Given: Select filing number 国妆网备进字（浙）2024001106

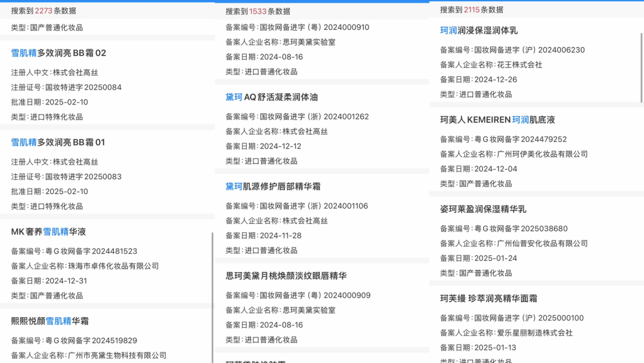Looking at the screenshot, I should [314, 206].
